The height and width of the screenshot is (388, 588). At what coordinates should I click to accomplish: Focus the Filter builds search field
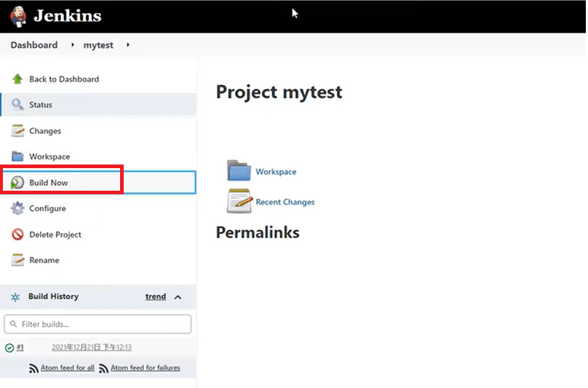click(x=98, y=324)
